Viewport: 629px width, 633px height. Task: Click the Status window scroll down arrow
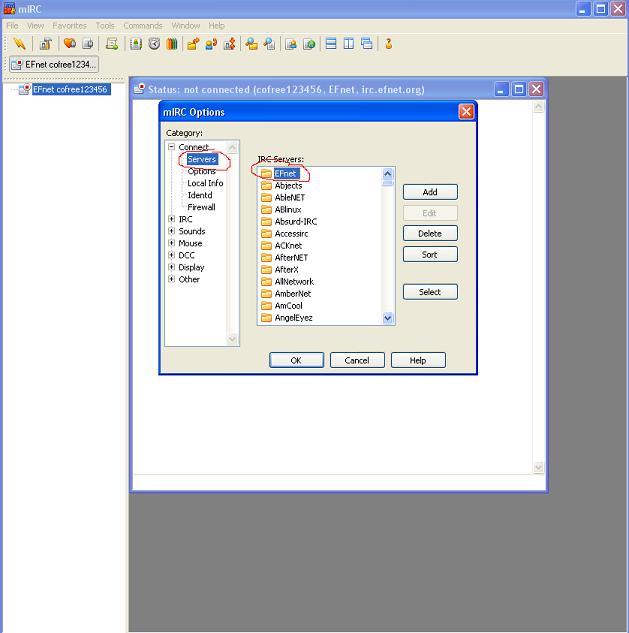click(539, 468)
